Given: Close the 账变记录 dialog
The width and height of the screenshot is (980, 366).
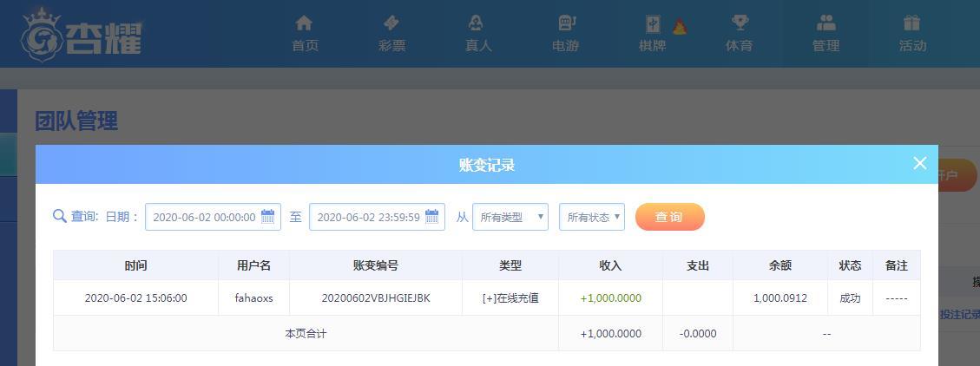Looking at the screenshot, I should coord(919,164).
